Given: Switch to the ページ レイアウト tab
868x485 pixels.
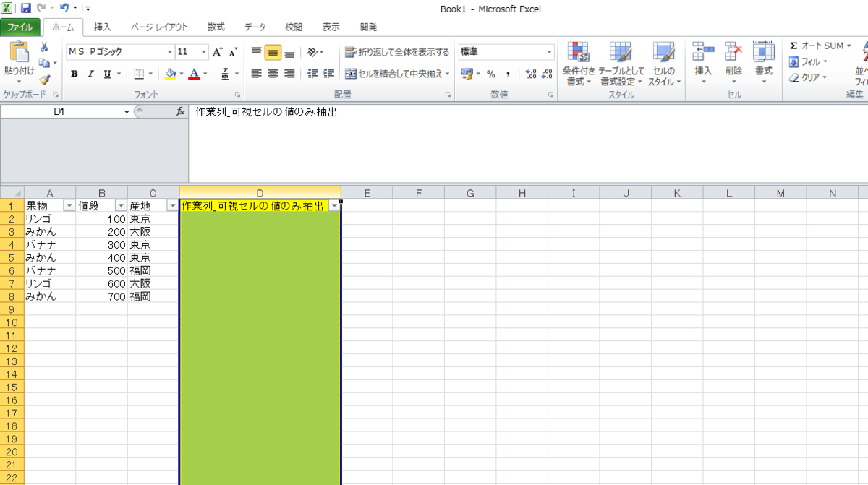Looking at the screenshot, I should point(159,27).
